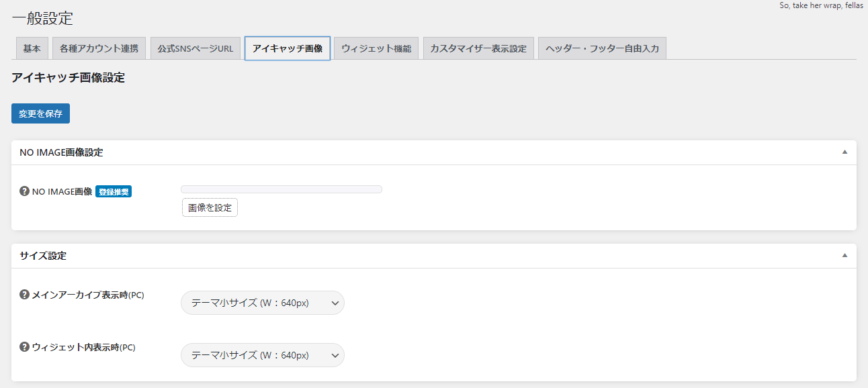Open the 各種アカウント連携 tab
Screen dimensions: 868x388
click(99, 48)
